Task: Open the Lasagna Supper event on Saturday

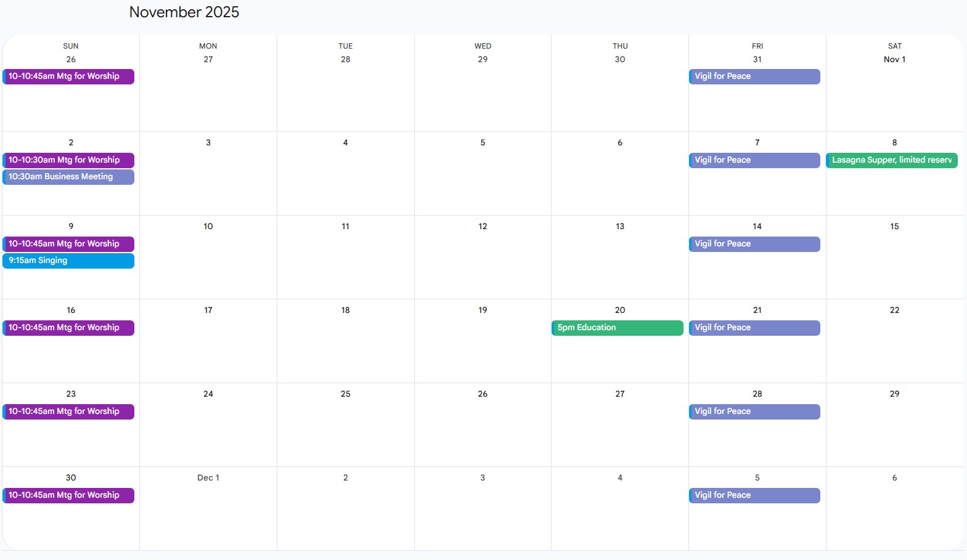Action: (891, 160)
